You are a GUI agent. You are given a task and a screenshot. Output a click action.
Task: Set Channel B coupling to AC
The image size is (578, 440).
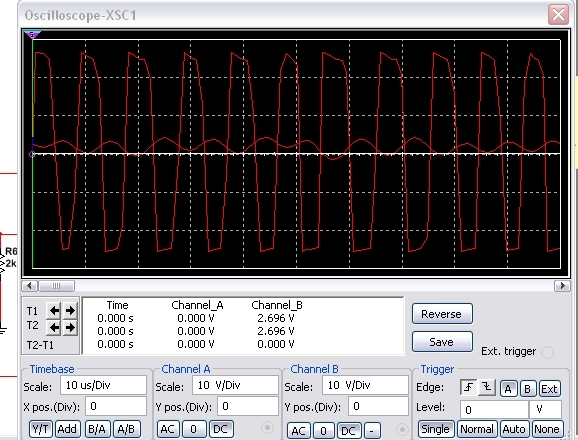click(299, 430)
